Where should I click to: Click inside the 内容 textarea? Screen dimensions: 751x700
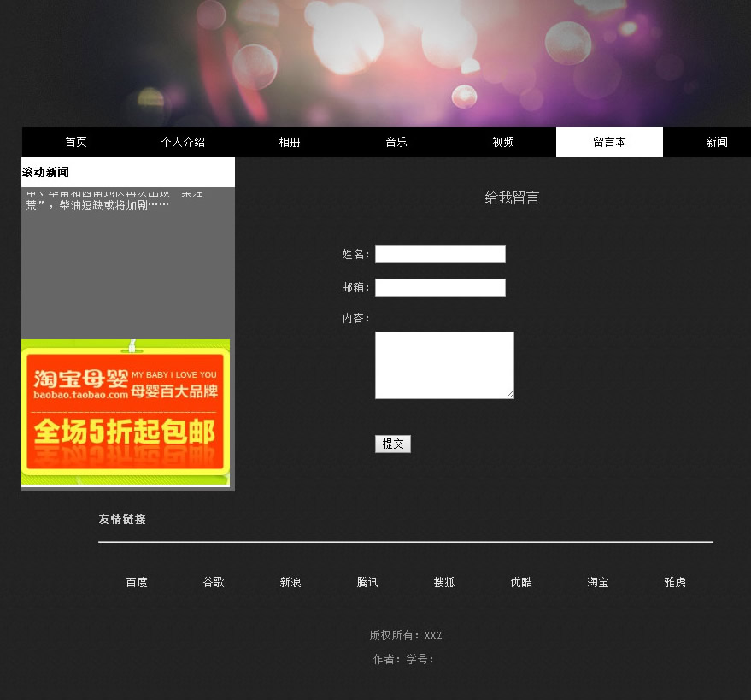point(444,365)
